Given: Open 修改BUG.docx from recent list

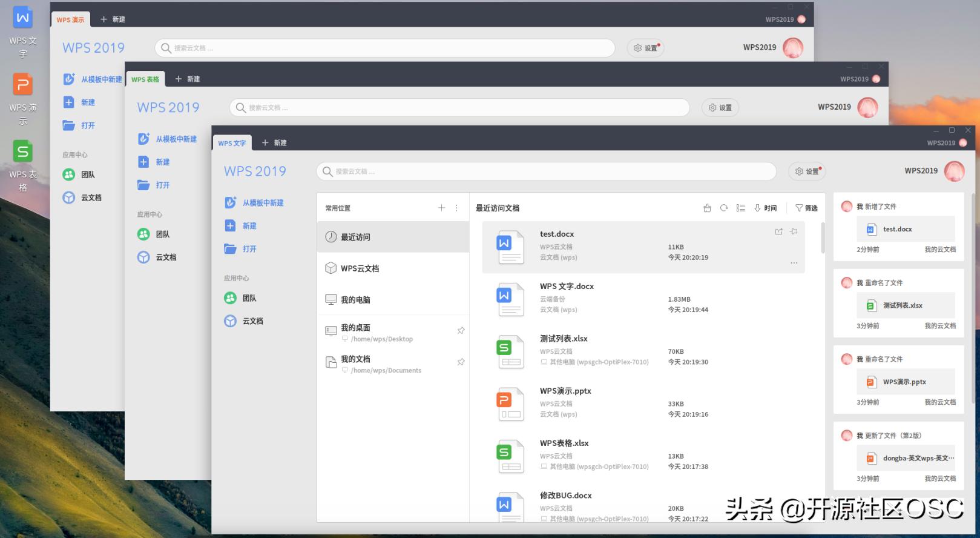Looking at the screenshot, I should (x=643, y=507).
